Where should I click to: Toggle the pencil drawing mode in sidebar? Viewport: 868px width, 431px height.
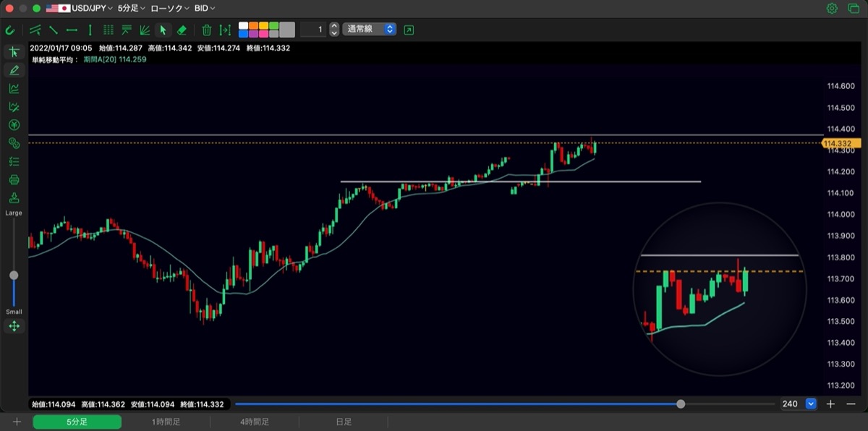click(x=14, y=70)
